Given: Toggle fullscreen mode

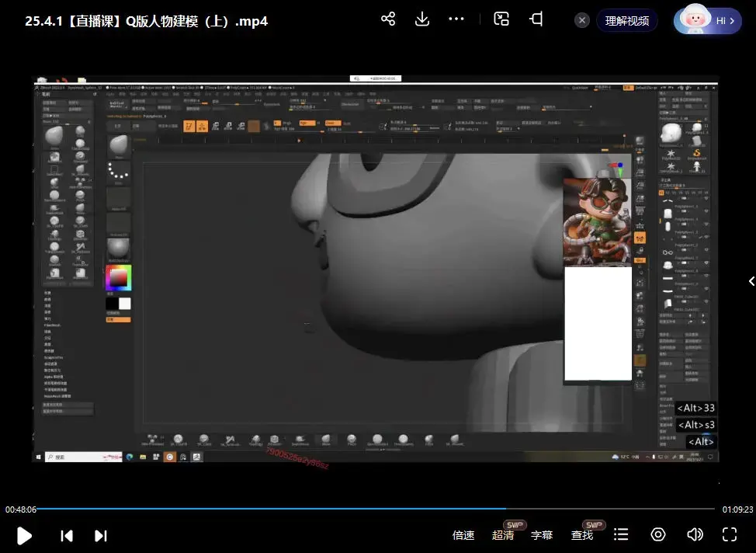Looking at the screenshot, I should point(730,534).
